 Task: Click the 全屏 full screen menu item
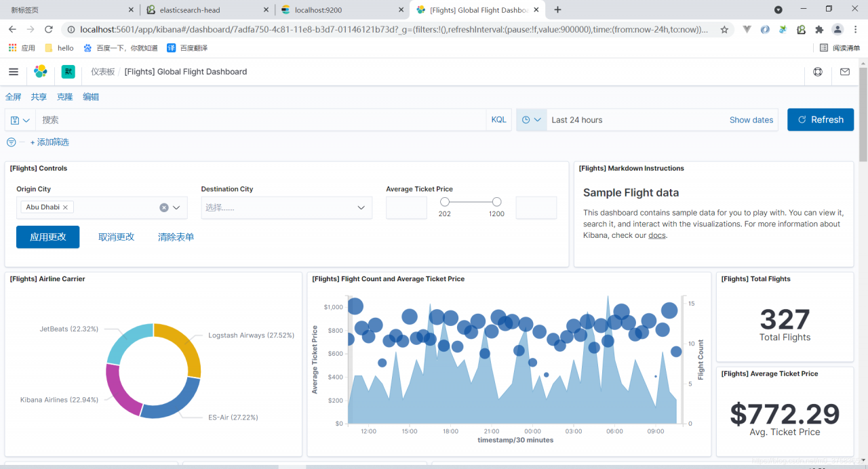[14, 97]
